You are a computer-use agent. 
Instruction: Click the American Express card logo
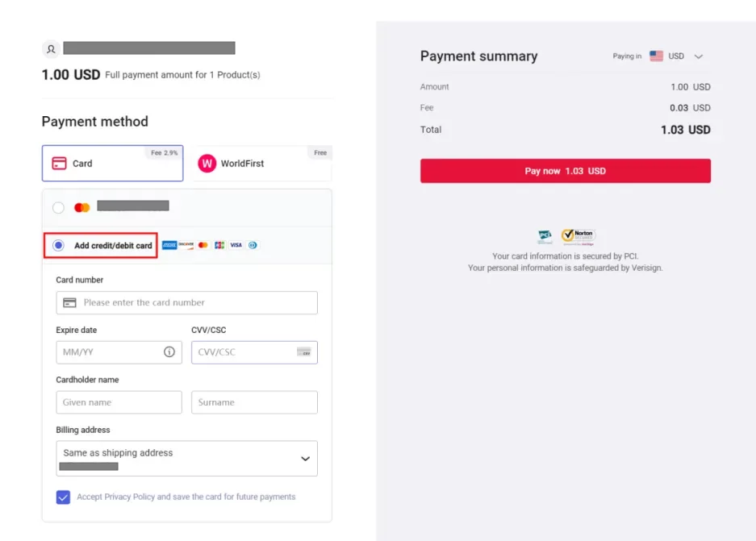click(169, 245)
